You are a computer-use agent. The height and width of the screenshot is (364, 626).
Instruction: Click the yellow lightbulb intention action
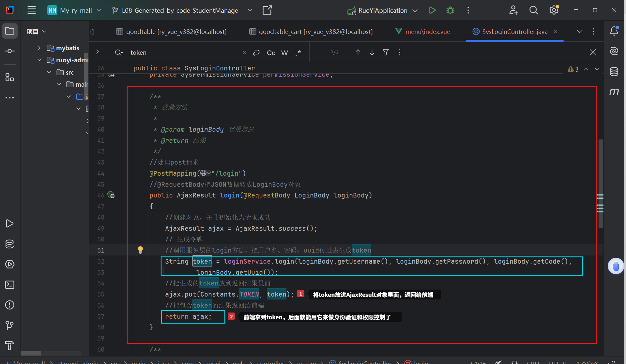click(x=140, y=250)
